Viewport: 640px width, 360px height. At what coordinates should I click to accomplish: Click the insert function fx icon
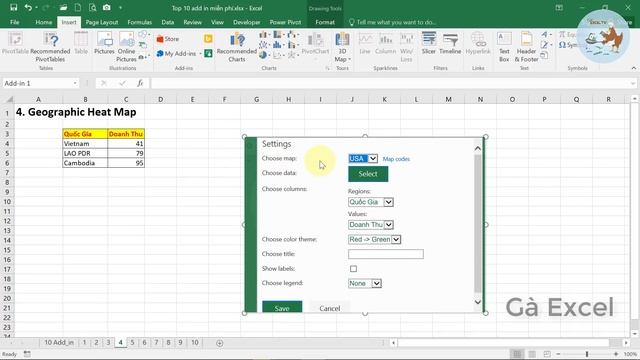pyautogui.click(x=140, y=83)
